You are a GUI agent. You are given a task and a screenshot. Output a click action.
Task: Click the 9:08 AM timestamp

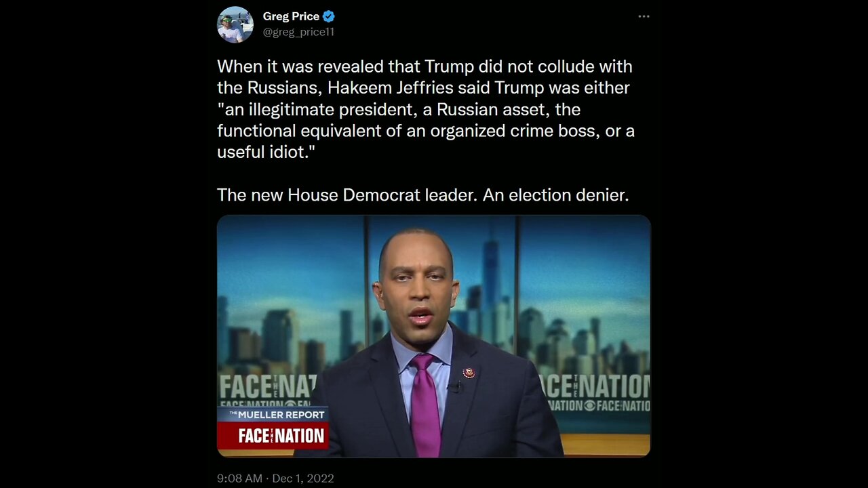point(239,478)
